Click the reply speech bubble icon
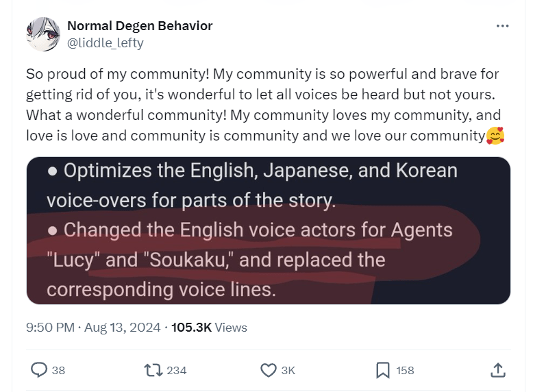533x392 pixels. point(40,370)
